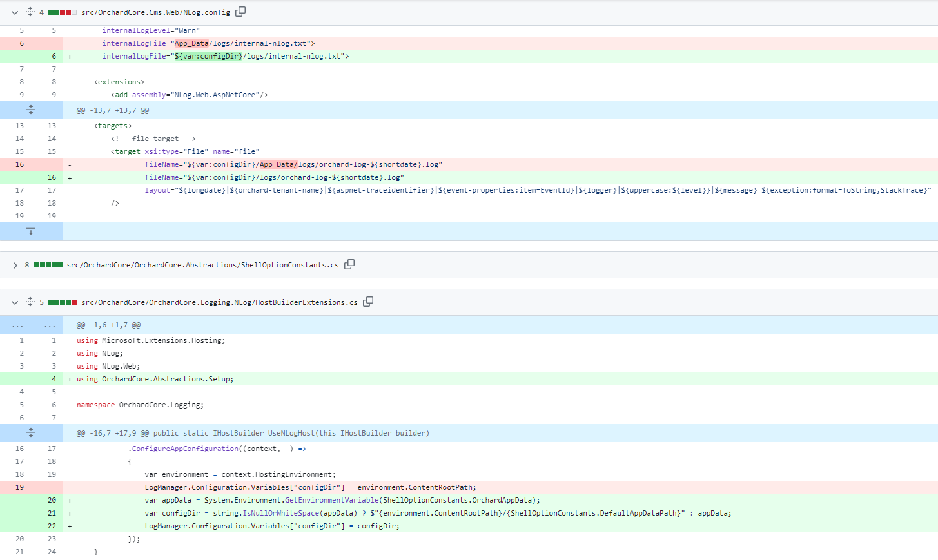This screenshot has height=560, width=938.
Task: Expand ShellOptionConstants.cs file diff
Action: [15, 265]
